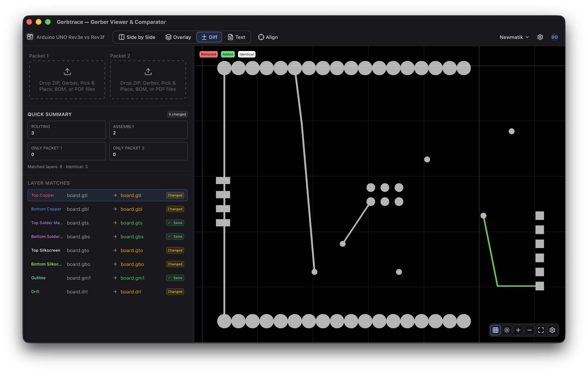Select the Outline layer row
The width and height of the screenshot is (588, 373).
pos(107,278)
